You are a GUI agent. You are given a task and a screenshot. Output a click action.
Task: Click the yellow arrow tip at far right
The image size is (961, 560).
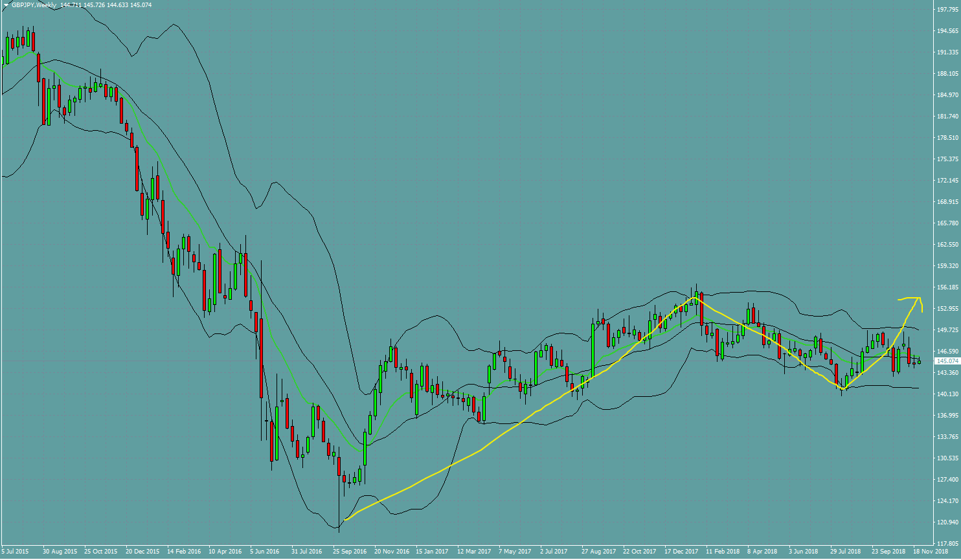921,311
